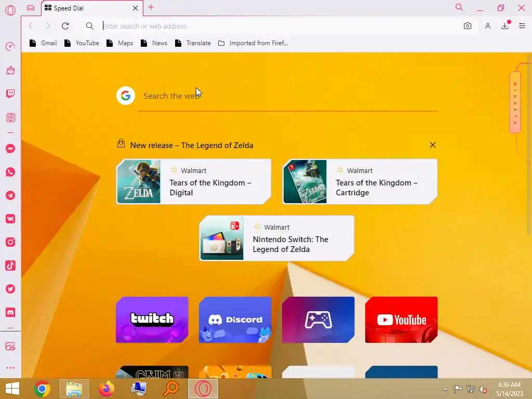Open the Maps bookmark

(120, 43)
